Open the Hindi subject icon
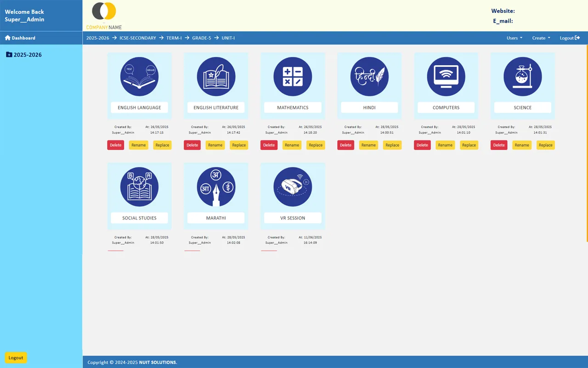588x368 pixels. click(369, 76)
